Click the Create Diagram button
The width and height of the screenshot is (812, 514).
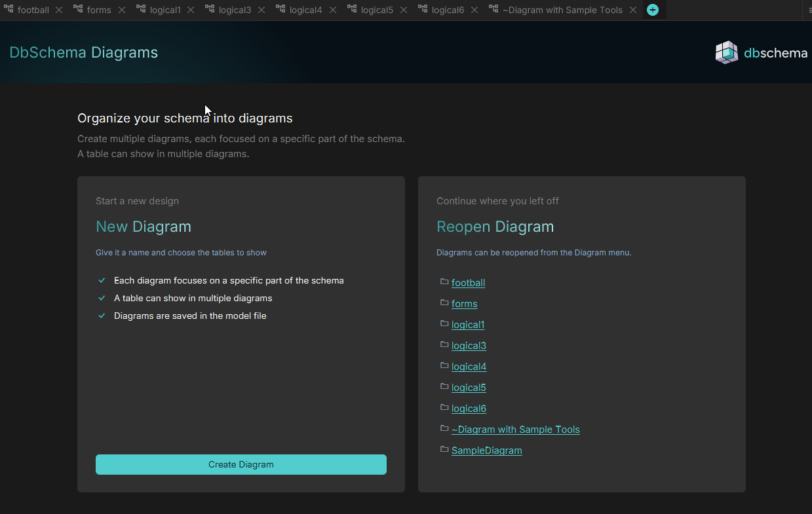(241, 464)
